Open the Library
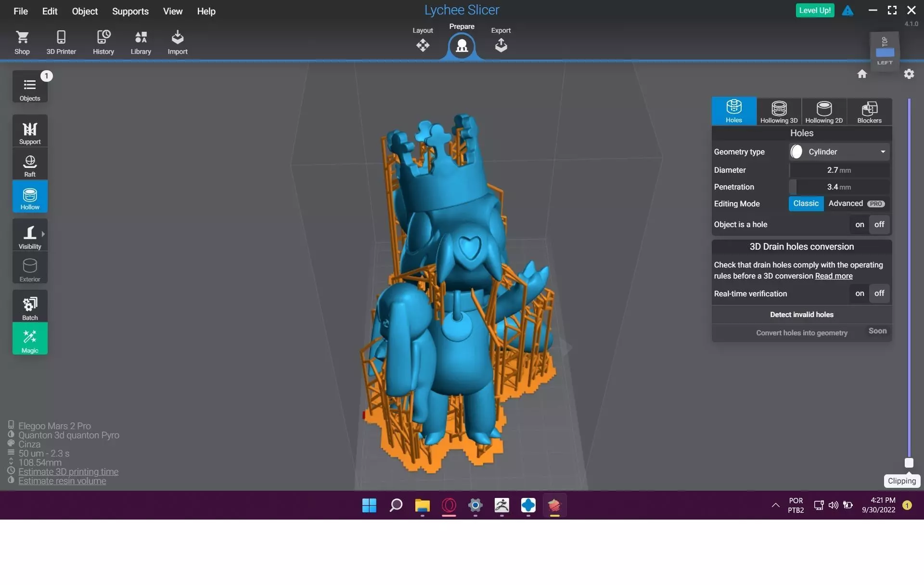924x585 pixels. (141, 42)
